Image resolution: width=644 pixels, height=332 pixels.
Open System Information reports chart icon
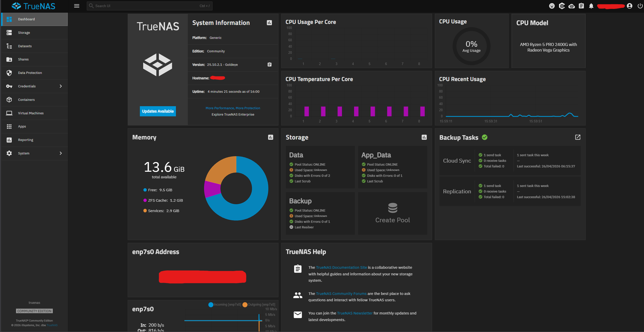pyautogui.click(x=269, y=23)
